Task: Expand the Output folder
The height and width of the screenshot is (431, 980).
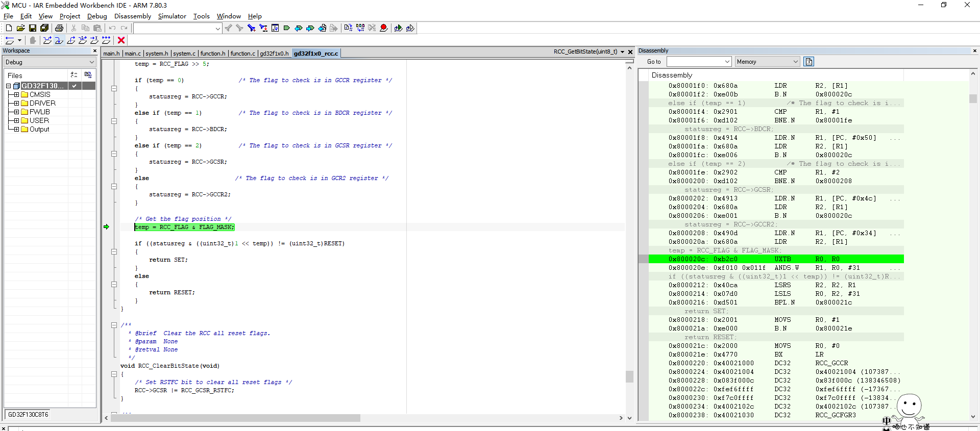Action: point(16,129)
